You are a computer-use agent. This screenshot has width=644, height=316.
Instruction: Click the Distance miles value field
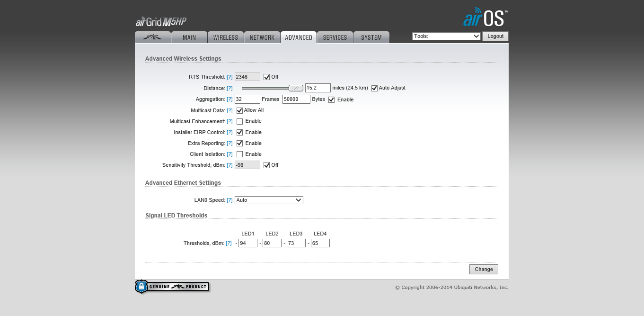(318, 88)
